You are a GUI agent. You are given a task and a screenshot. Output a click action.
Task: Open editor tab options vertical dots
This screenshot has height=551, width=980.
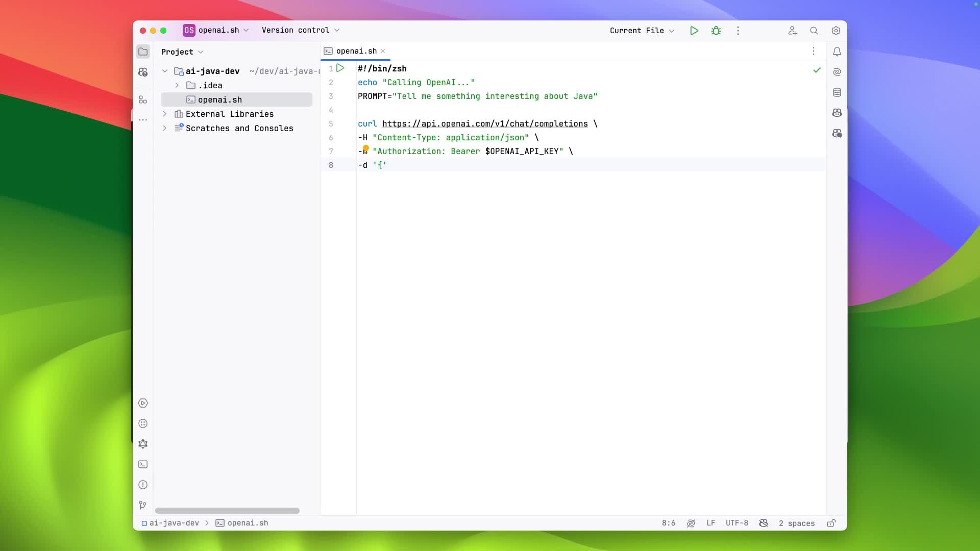[814, 51]
